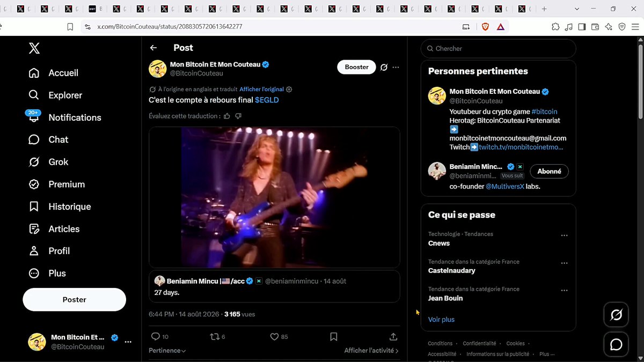Click the Brave Rewards triangle icon

[x=500, y=26]
